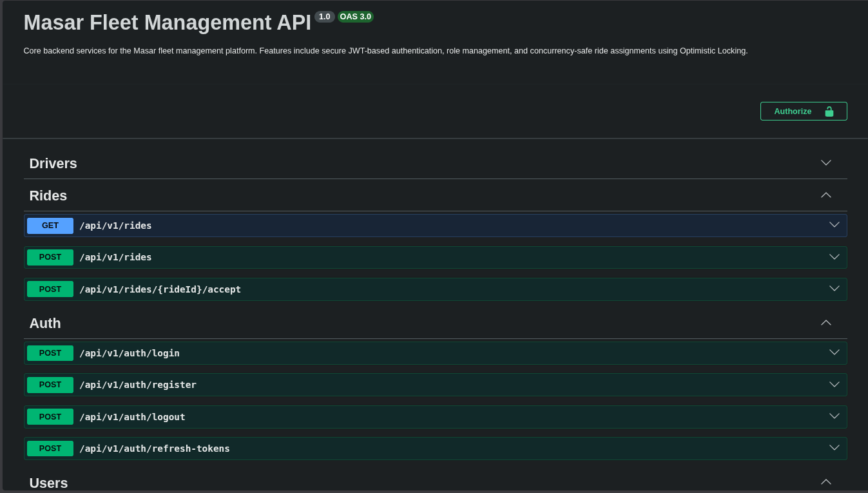This screenshot has height=493, width=868.
Task: Click the API description paragraph
Action: 385,50
